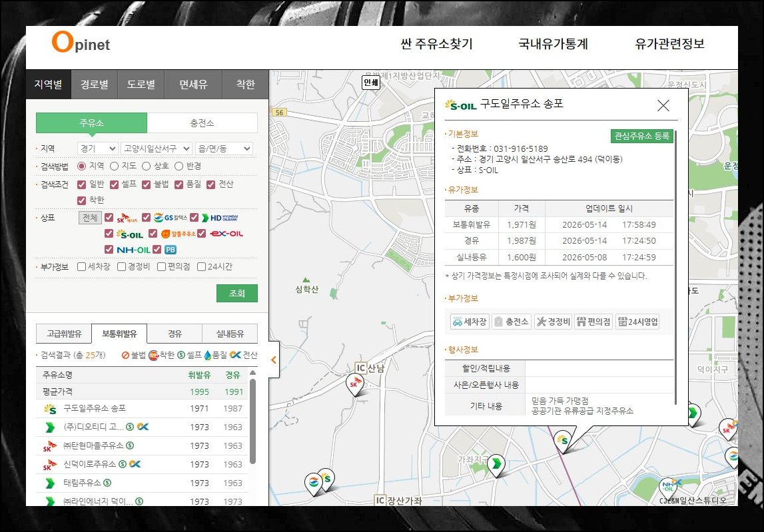Open the 읍/면/동 dropdown

tap(224, 148)
